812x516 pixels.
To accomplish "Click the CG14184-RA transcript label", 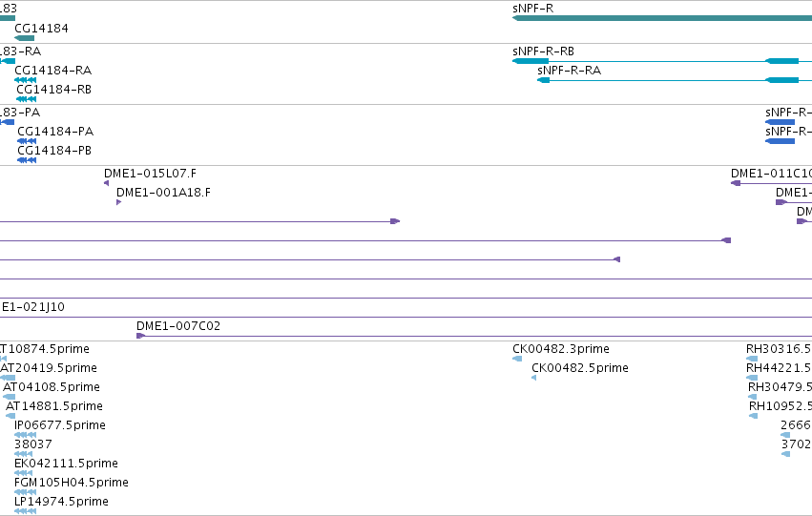I will tap(52, 71).
